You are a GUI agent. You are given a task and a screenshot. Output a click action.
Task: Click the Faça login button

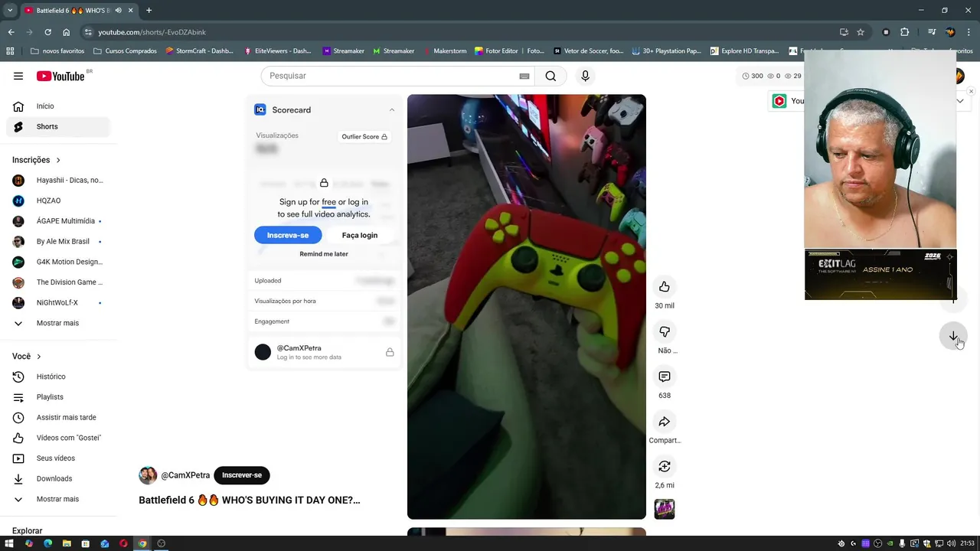point(360,235)
